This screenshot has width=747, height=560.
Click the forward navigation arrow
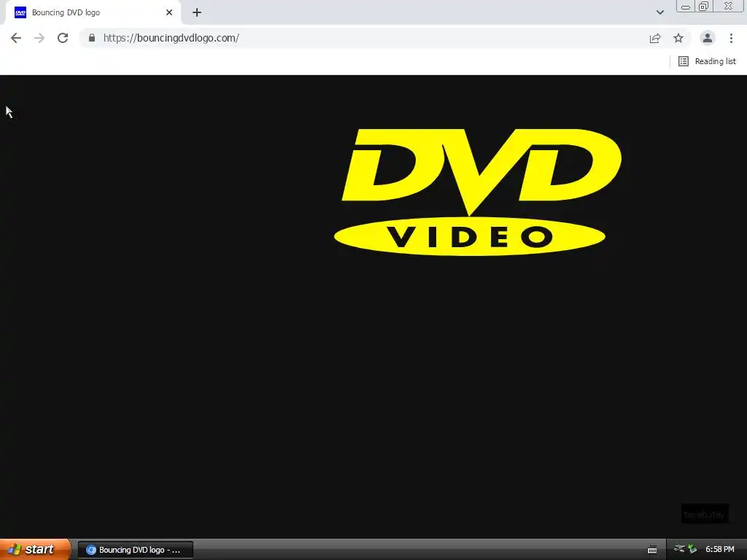coord(39,38)
